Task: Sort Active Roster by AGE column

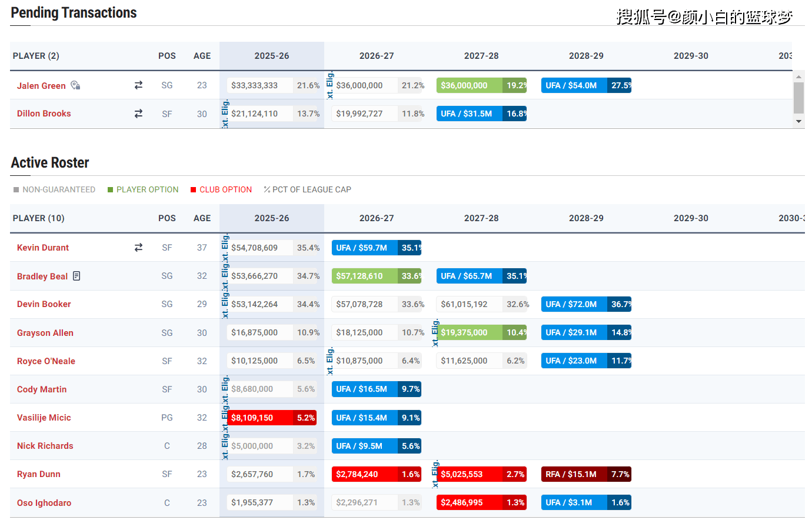Action: coord(202,218)
